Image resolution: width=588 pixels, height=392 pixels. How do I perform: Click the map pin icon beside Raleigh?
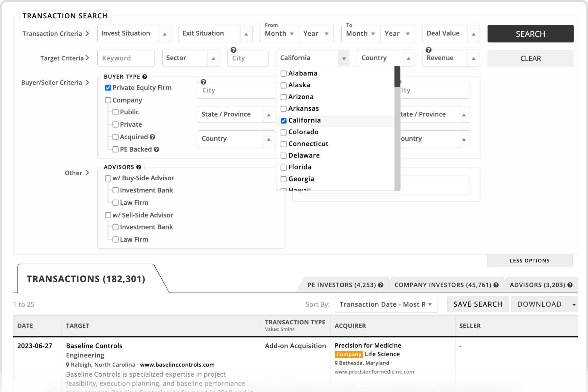[x=68, y=365]
